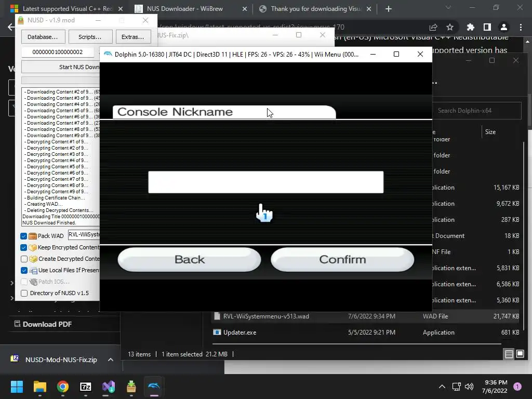Click the Chrome share page icon
This screenshot has width=532, height=399.
[433, 27]
